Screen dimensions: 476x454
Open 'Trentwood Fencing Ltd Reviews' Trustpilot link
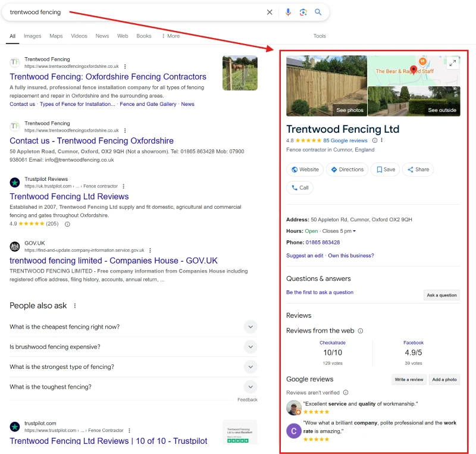[69, 197]
